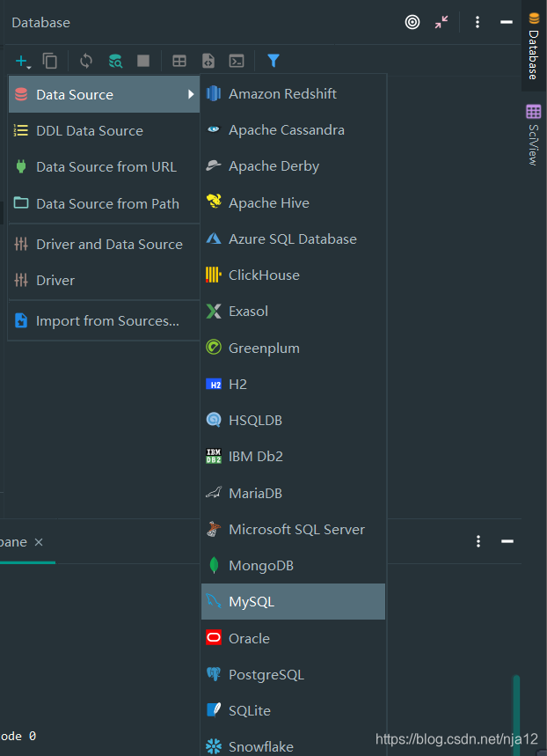
Task: Close the bottom panel tab ending in 'pane'
Action: coord(39,542)
